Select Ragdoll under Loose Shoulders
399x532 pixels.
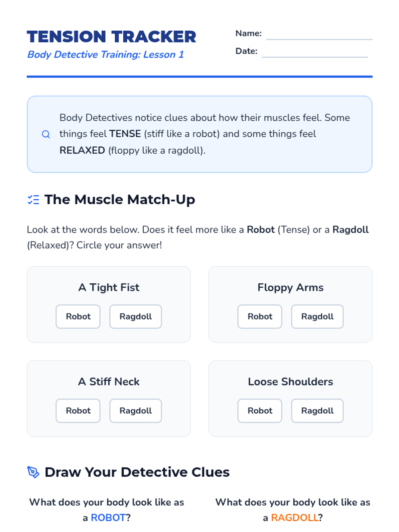click(318, 411)
